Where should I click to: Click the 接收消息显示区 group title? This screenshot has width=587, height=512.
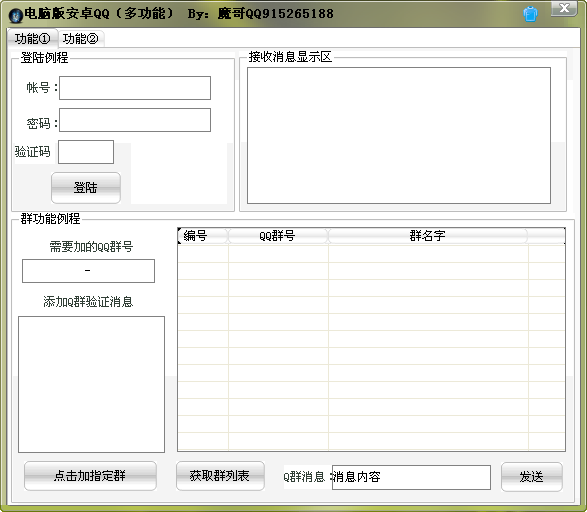point(290,57)
